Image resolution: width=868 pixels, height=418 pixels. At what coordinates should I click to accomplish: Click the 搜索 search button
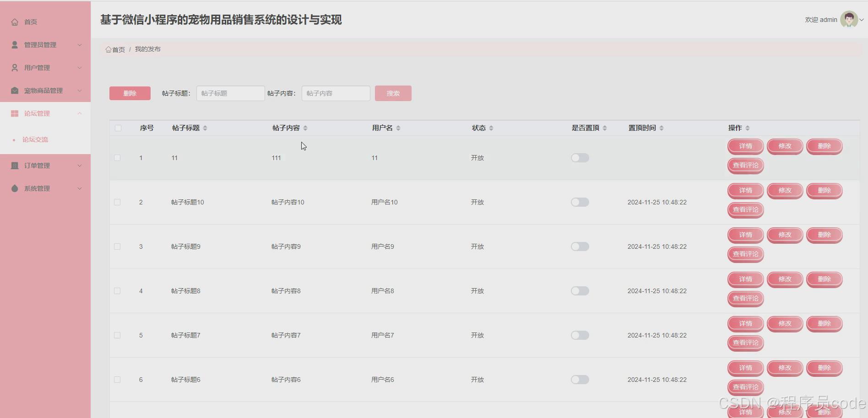392,93
